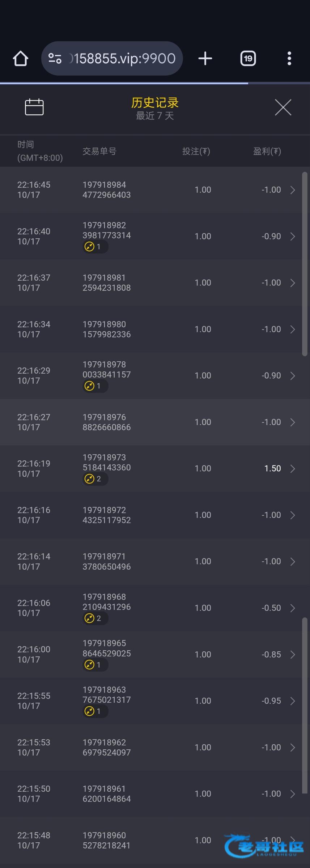Click the browser address bar URL
310x868 pixels.
(x=123, y=59)
